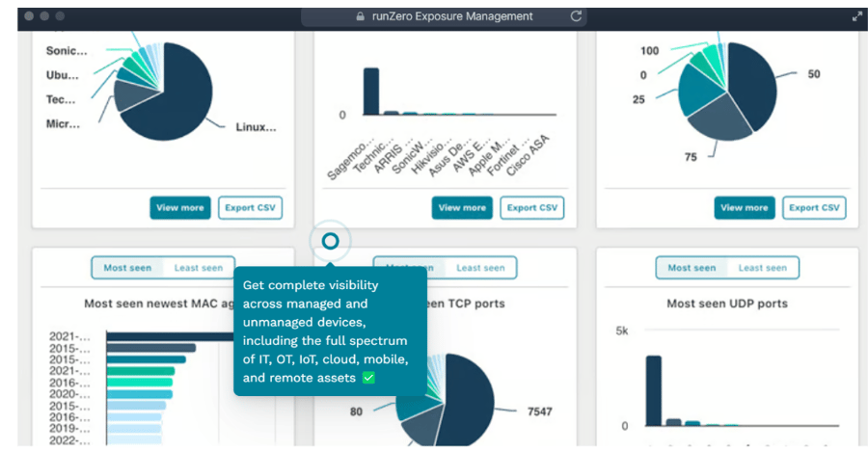
Task: Click the 80 label near the TCP pie
Action: [356, 411]
